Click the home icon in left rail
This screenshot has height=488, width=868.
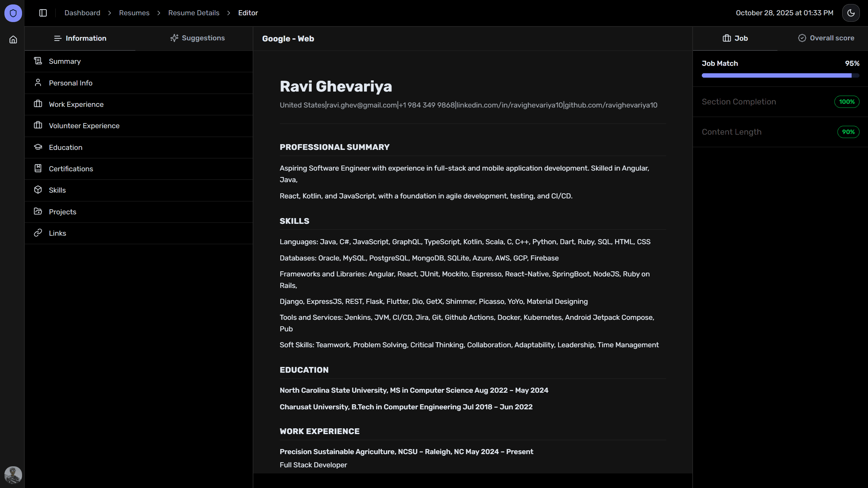point(13,39)
